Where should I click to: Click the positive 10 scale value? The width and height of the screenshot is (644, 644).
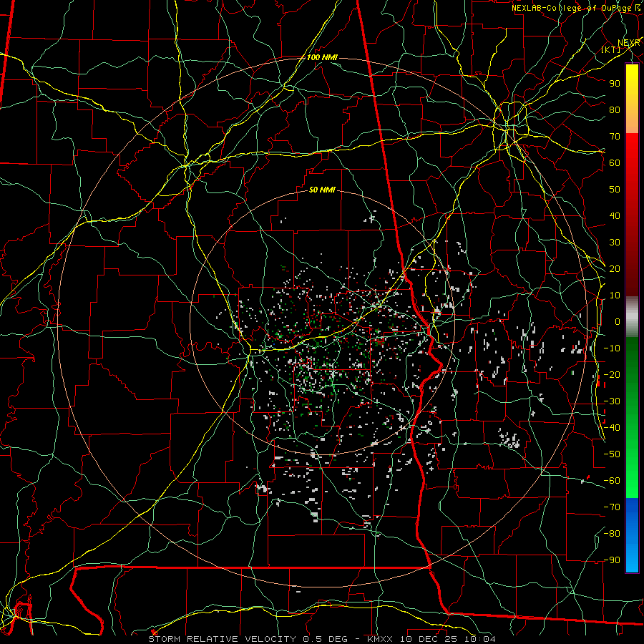pyautogui.click(x=615, y=296)
